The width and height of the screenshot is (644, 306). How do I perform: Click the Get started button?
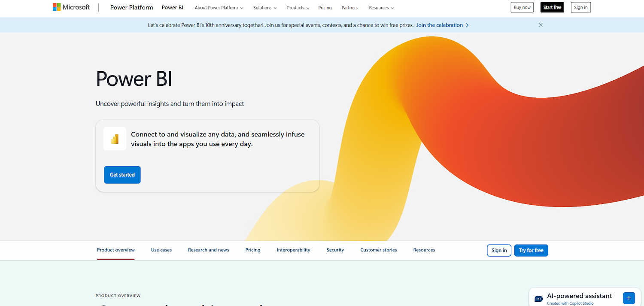tap(122, 175)
